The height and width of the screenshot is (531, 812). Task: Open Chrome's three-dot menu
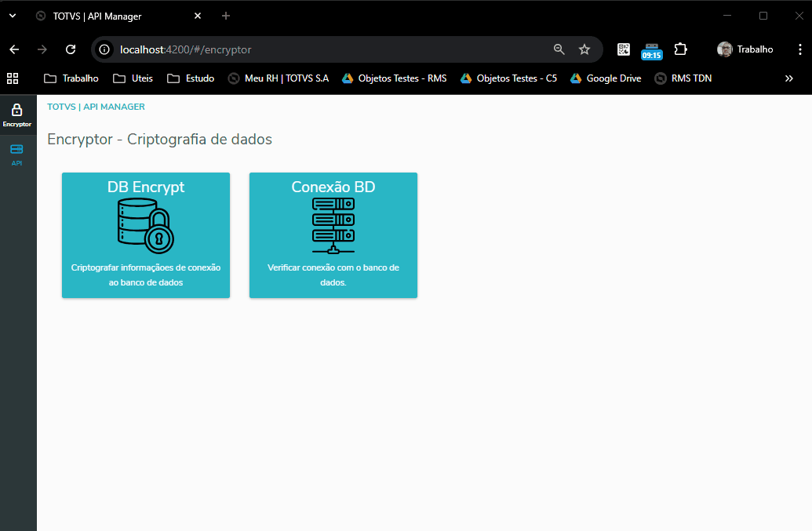(x=800, y=49)
